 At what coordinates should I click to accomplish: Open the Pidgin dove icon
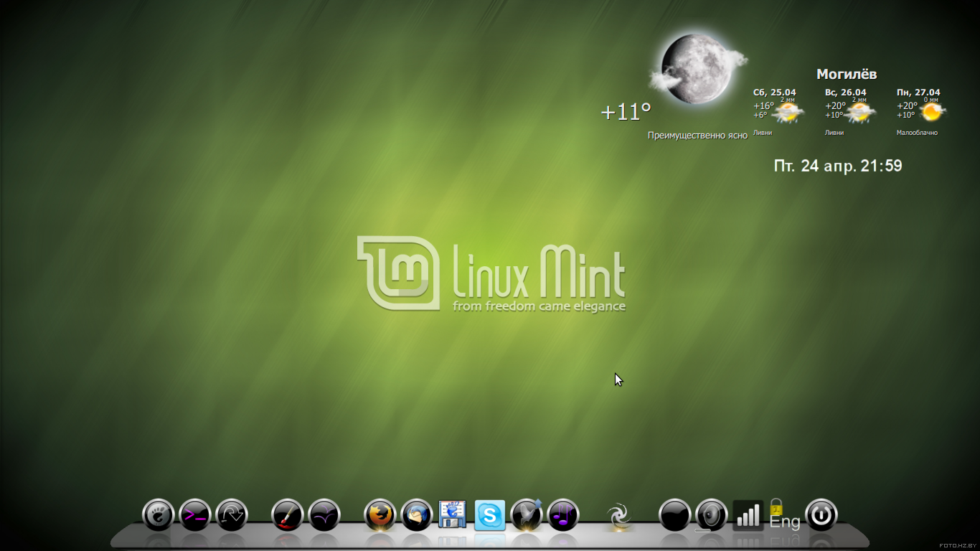[527, 514]
